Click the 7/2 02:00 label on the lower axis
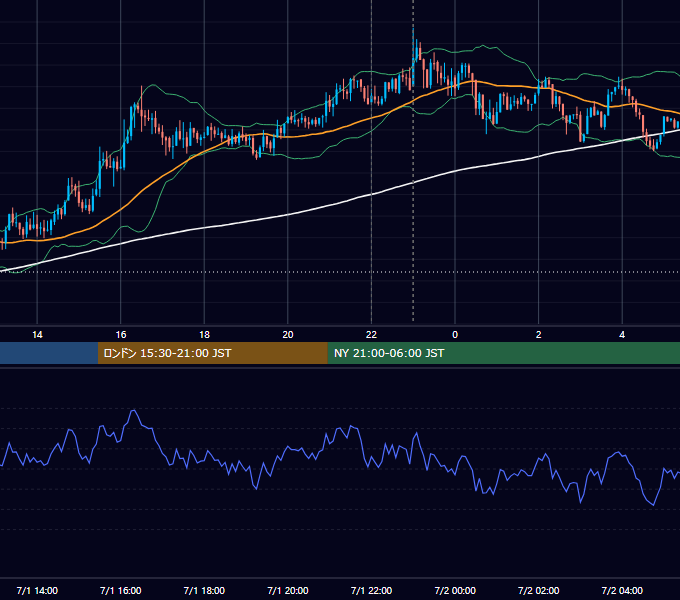 539,590
